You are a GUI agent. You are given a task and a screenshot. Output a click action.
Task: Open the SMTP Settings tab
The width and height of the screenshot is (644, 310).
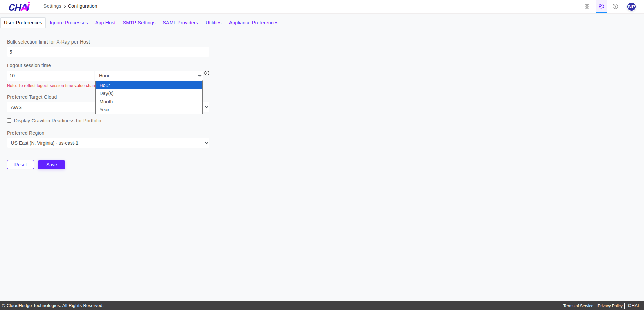click(x=139, y=23)
